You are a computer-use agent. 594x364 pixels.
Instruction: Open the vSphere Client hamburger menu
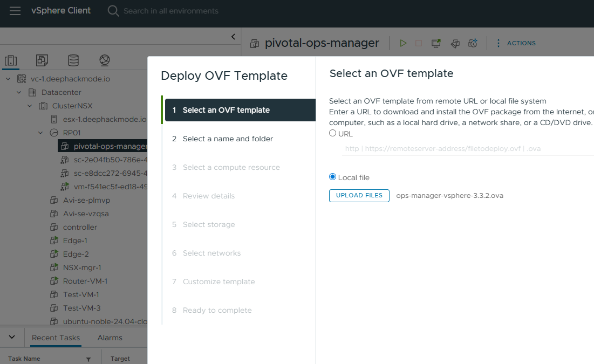[15, 11]
